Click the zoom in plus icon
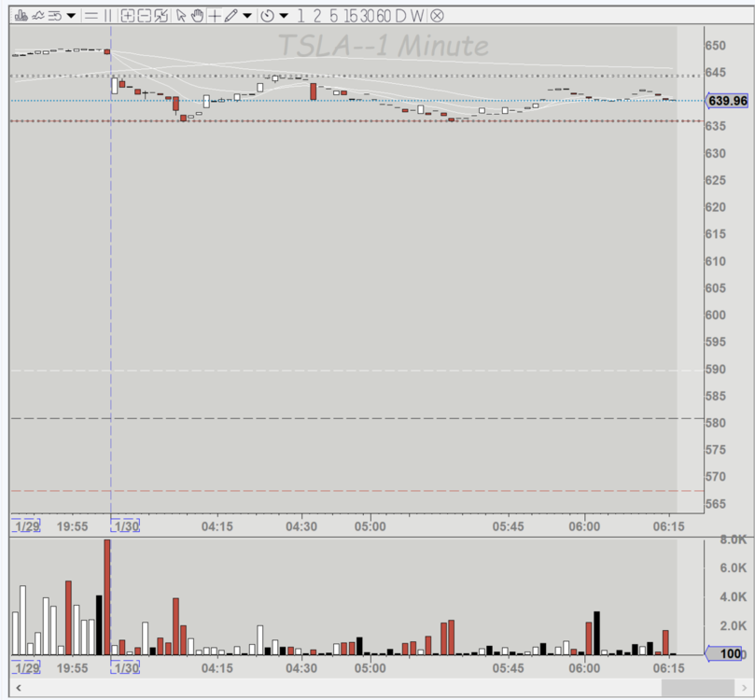Image resolution: width=755 pixels, height=700 pixels. click(x=128, y=16)
